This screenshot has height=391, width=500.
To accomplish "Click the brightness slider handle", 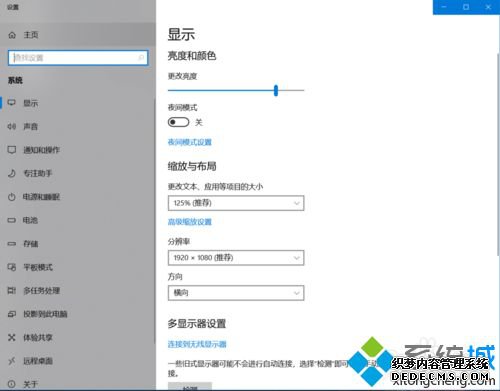I will pos(276,90).
